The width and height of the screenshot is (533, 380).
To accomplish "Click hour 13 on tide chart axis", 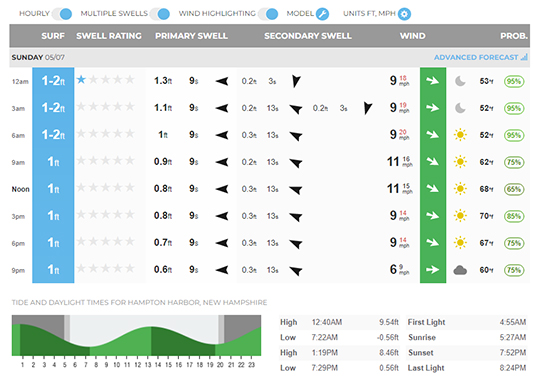I will (x=148, y=365).
